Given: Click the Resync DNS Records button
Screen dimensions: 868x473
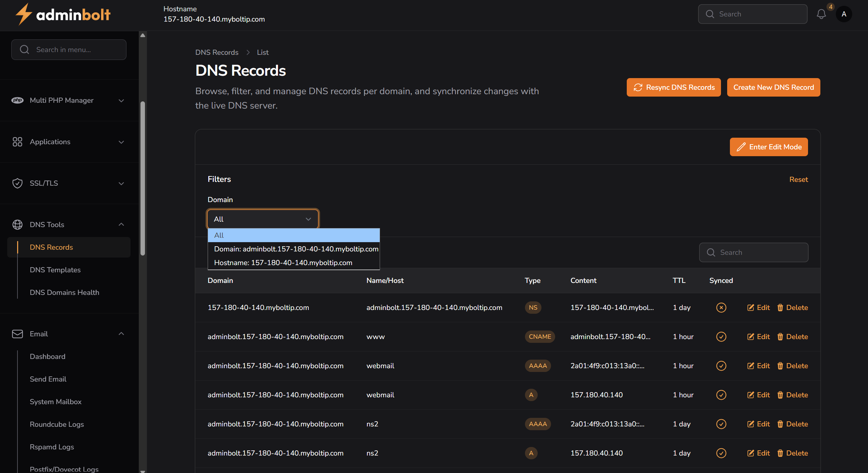Looking at the screenshot, I should coord(673,87).
